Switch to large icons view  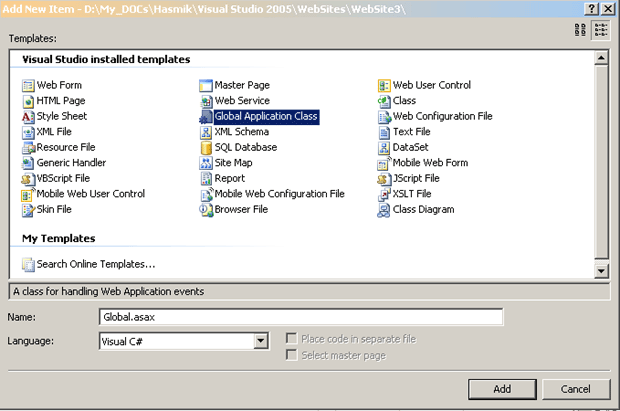pyautogui.click(x=580, y=30)
